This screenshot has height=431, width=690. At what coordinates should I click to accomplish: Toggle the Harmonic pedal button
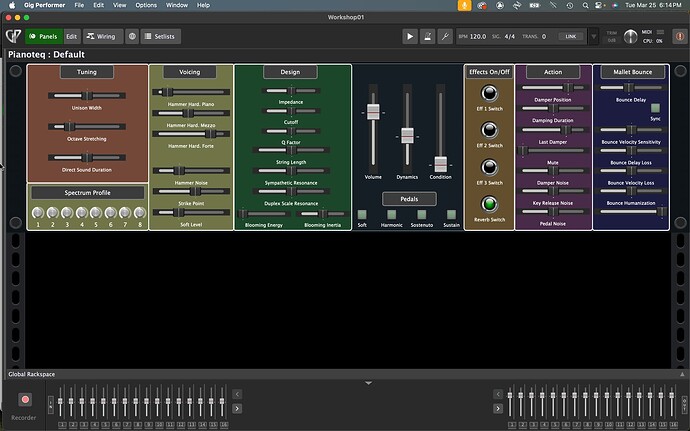(x=391, y=214)
